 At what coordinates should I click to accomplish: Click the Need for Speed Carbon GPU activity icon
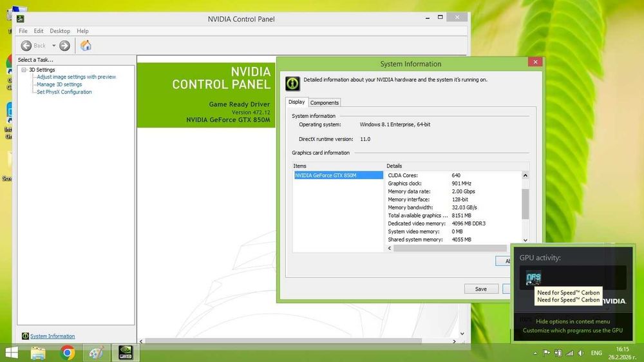(533, 278)
